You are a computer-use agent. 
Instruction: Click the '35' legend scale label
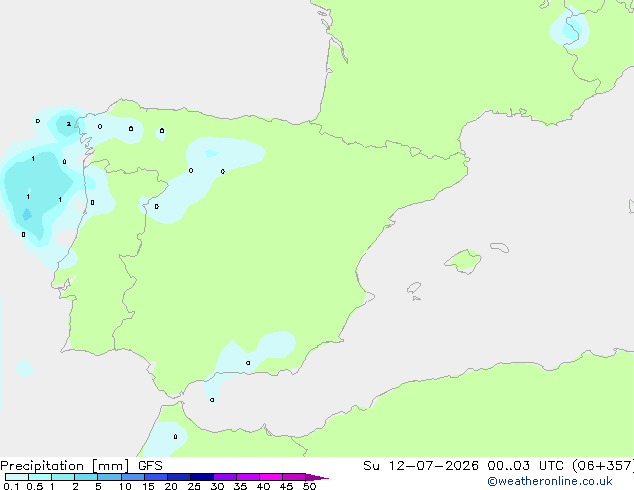click(240, 486)
